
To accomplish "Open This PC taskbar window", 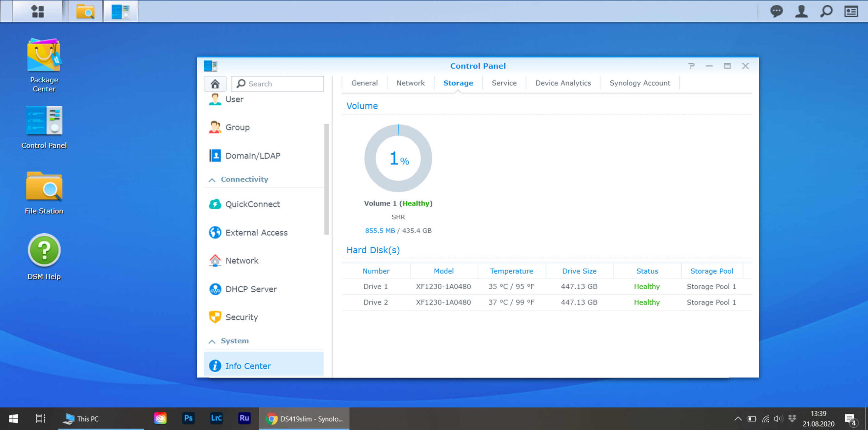I will tap(101, 419).
